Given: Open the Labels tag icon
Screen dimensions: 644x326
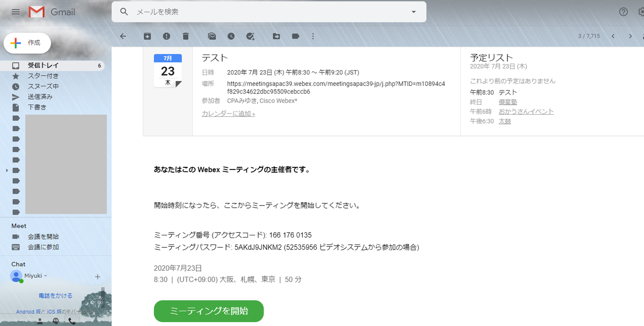Looking at the screenshot, I should (295, 36).
